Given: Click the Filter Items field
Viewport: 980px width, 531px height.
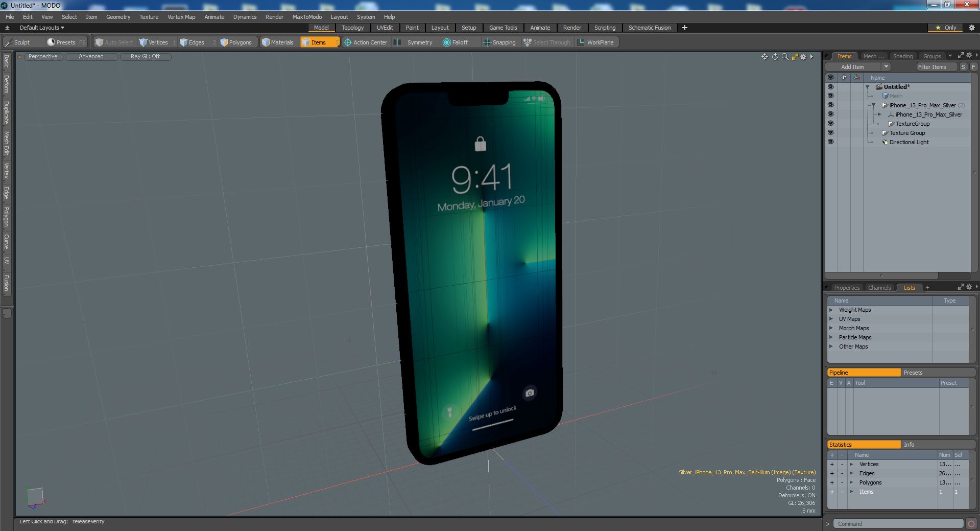Looking at the screenshot, I should (x=937, y=67).
